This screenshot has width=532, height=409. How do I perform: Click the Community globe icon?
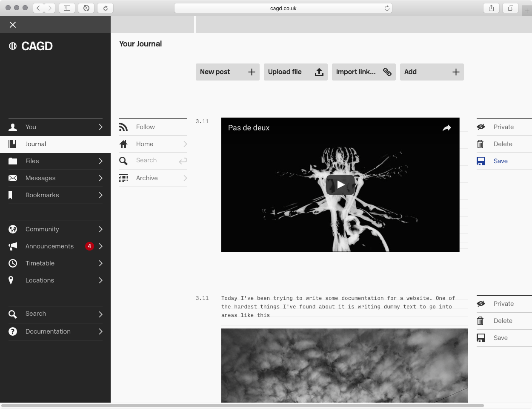point(13,229)
